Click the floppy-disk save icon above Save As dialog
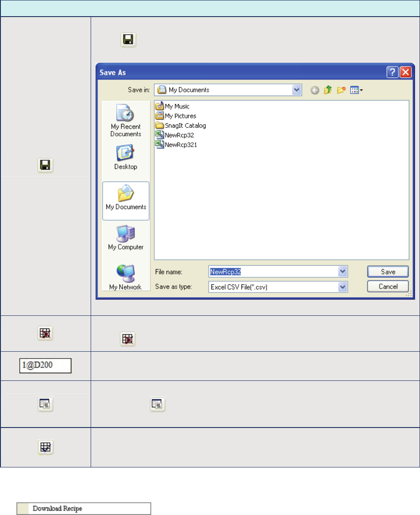 (128, 40)
